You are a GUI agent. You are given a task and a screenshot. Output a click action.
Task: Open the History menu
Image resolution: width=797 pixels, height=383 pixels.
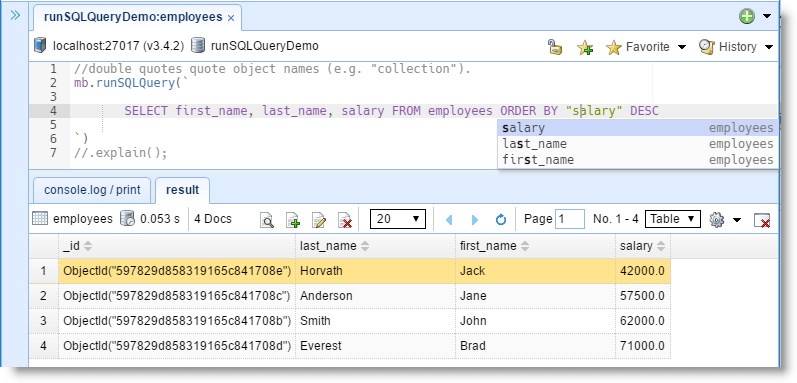tap(736, 47)
